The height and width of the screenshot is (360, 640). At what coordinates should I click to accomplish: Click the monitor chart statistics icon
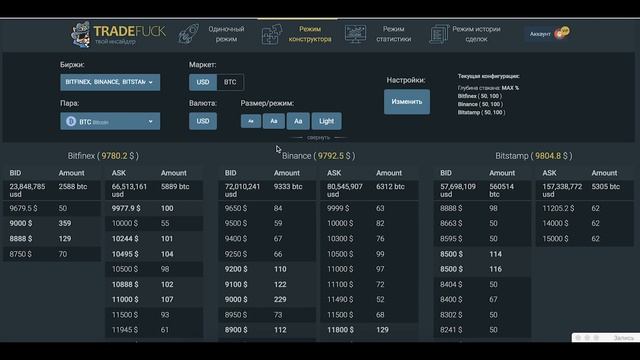pos(355,34)
